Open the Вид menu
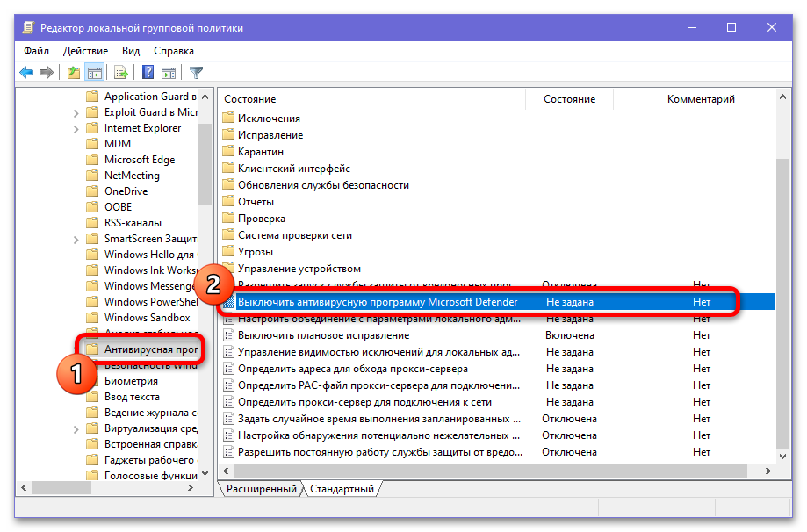 pos(131,51)
